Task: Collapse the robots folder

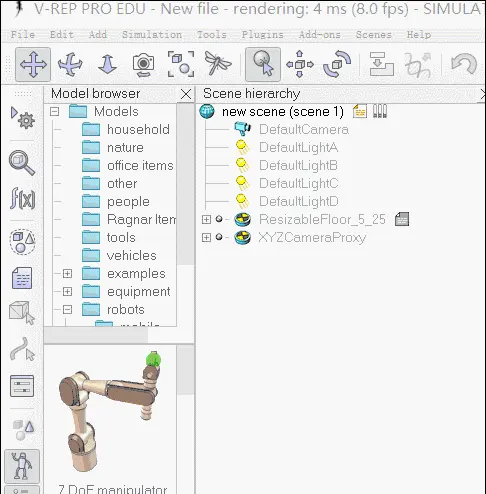Action: (x=67, y=309)
